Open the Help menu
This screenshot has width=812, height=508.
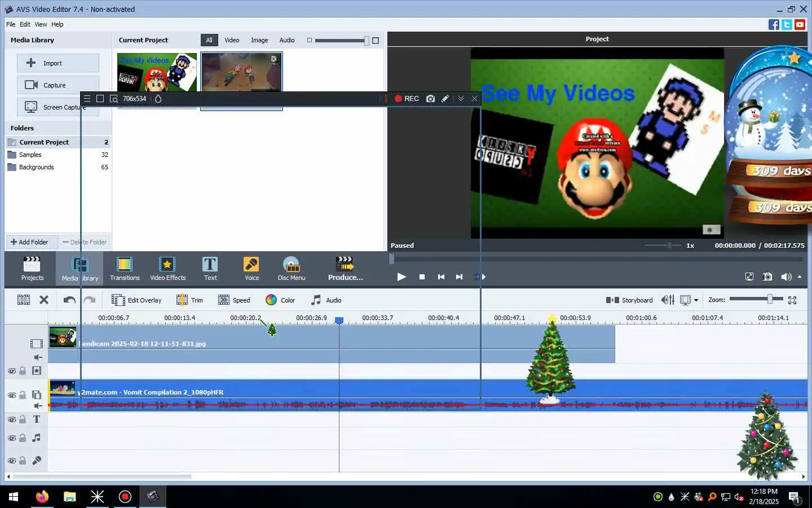[x=57, y=24]
